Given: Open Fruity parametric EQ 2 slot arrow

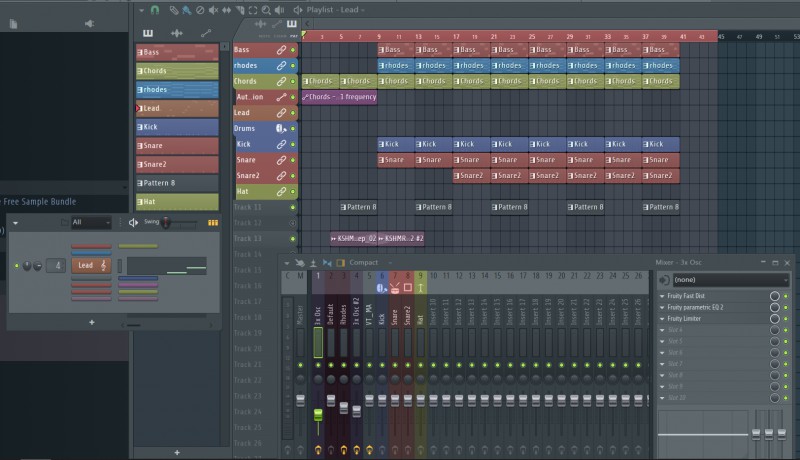Looking at the screenshot, I should pyautogui.click(x=662, y=308).
